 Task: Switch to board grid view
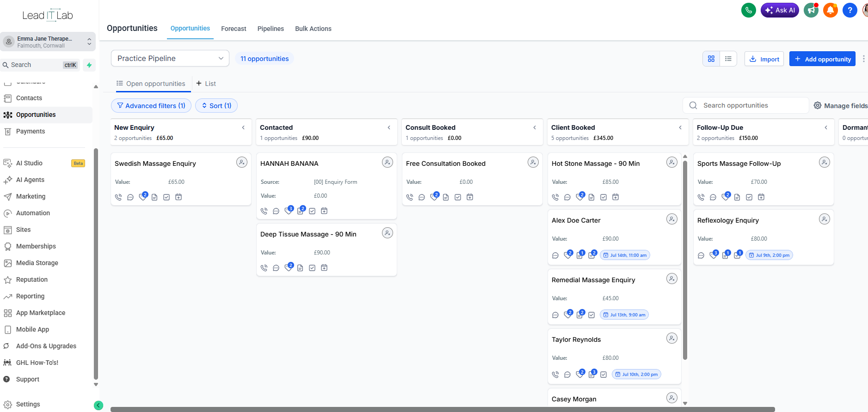tap(711, 59)
